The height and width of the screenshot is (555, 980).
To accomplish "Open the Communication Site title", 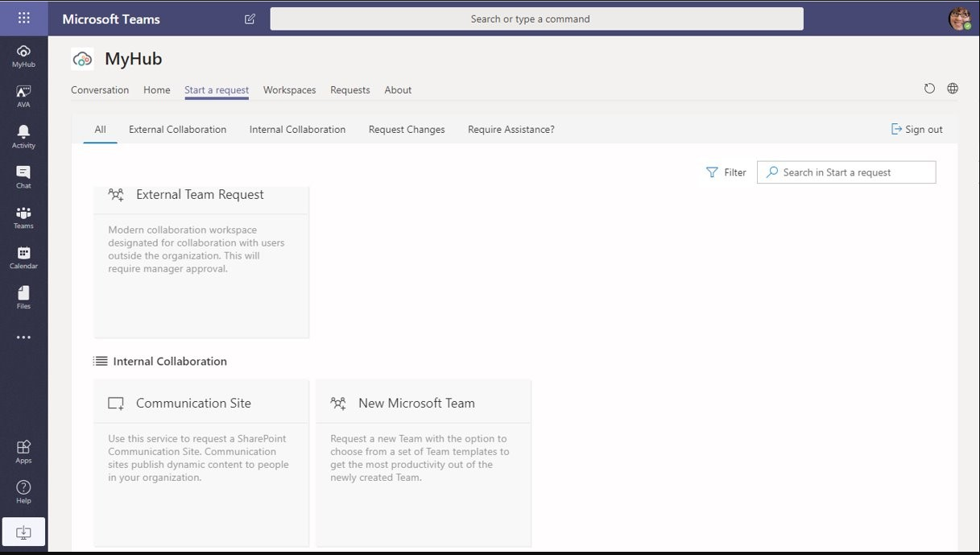I will 193,404.
